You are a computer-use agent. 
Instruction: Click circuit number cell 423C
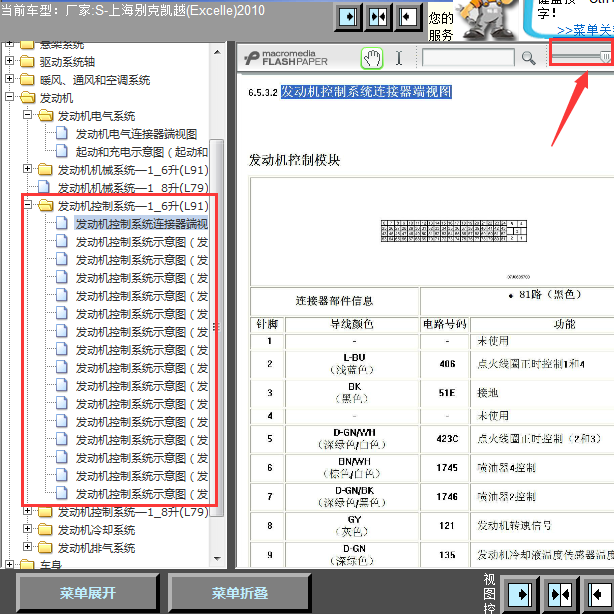tap(447, 439)
